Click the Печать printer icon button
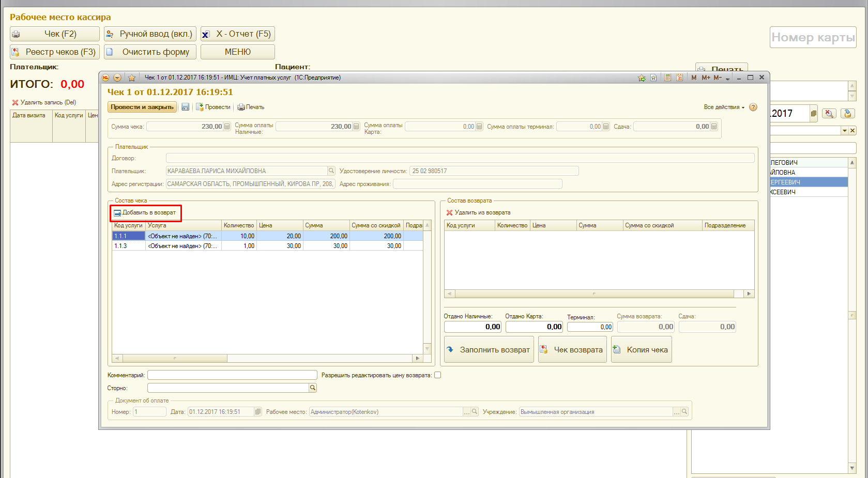Screen dimensions: 868x478 [x=251, y=107]
